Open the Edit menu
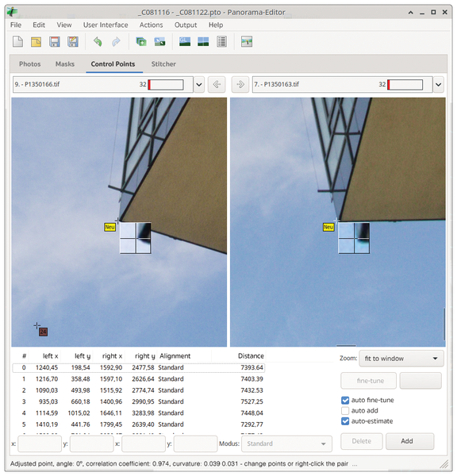457x476 pixels. coord(39,25)
